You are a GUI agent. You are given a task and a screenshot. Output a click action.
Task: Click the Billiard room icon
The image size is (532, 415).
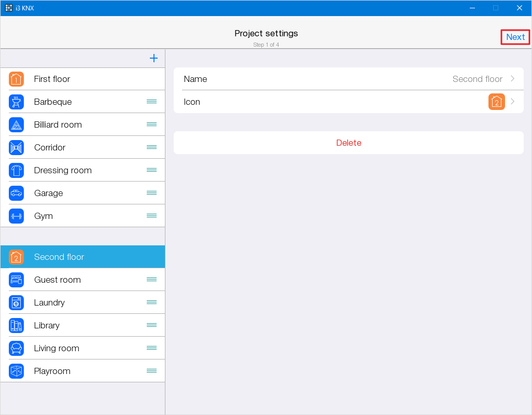(16, 125)
